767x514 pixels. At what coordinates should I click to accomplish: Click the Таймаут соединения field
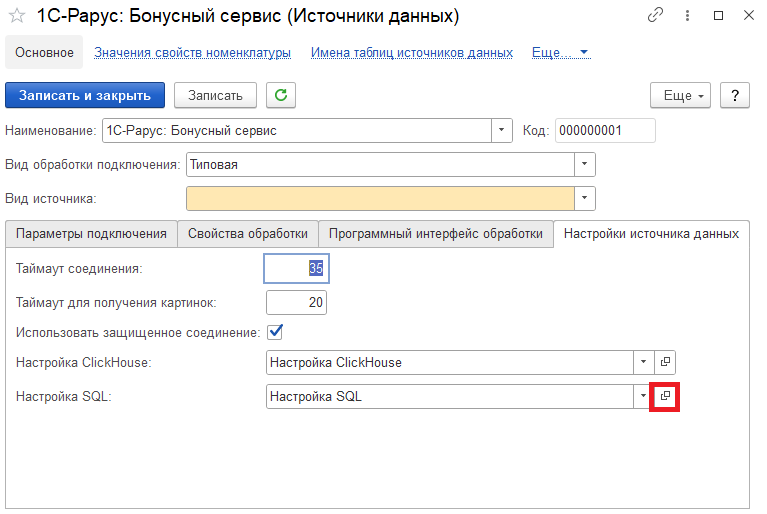(x=296, y=268)
